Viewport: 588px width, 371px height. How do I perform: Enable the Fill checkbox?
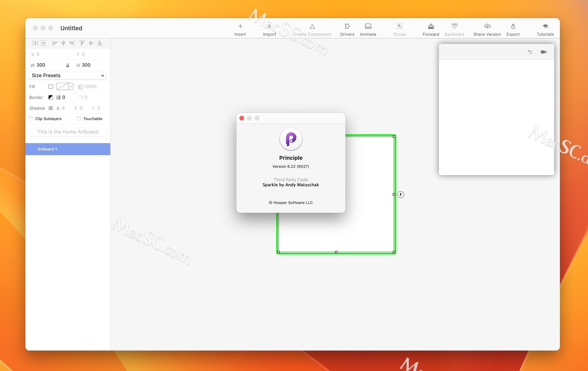pos(51,87)
